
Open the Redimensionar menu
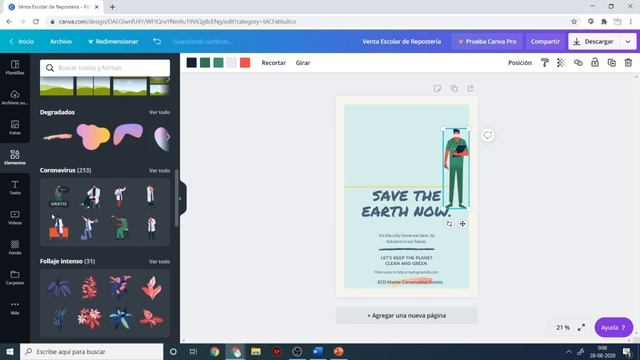pyautogui.click(x=113, y=41)
